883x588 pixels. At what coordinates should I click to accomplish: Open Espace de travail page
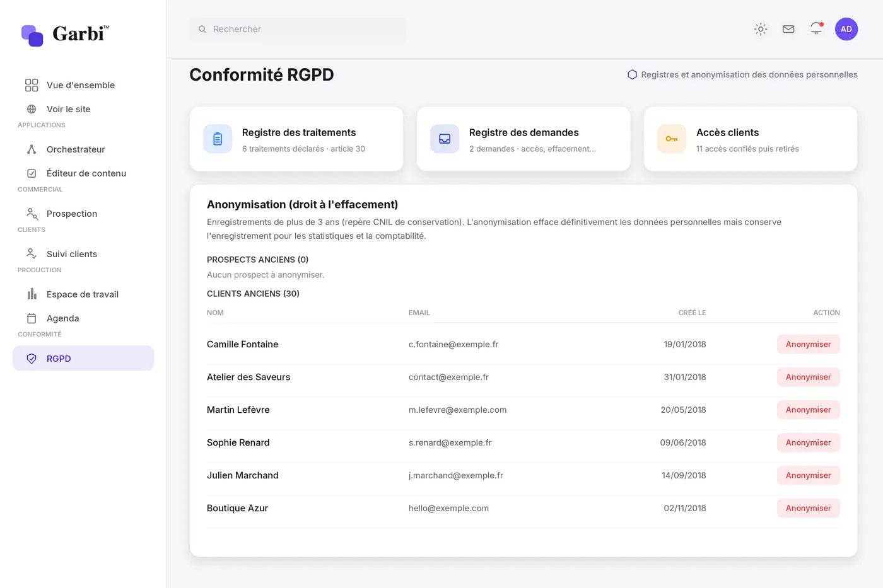pos(83,294)
